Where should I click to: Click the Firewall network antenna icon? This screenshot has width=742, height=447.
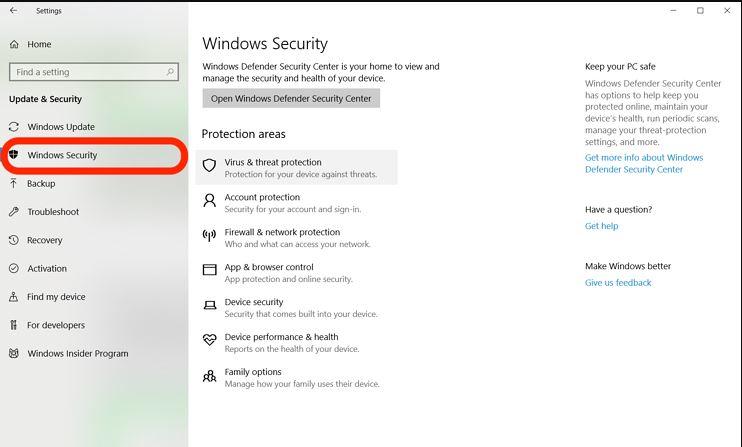click(209, 235)
